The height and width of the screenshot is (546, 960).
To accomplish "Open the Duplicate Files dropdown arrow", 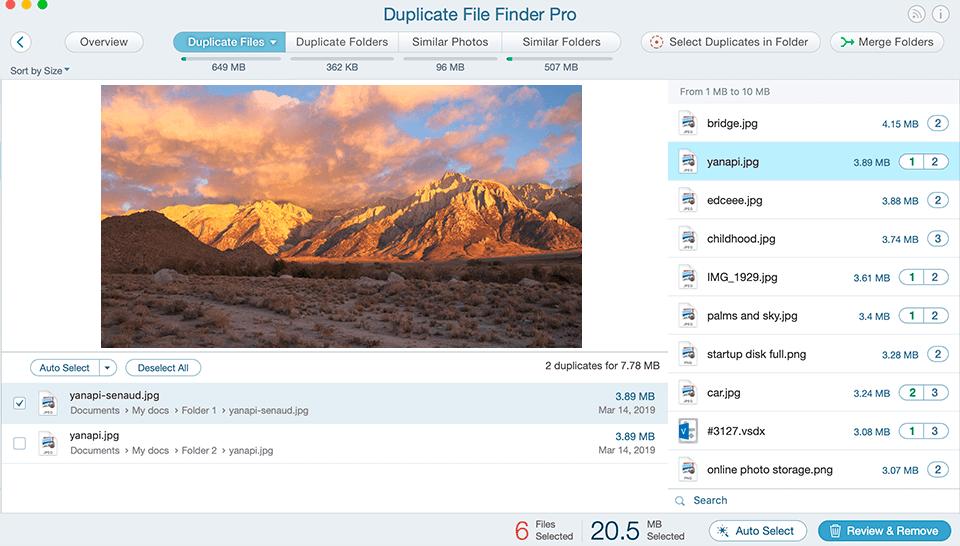I will pos(273,42).
